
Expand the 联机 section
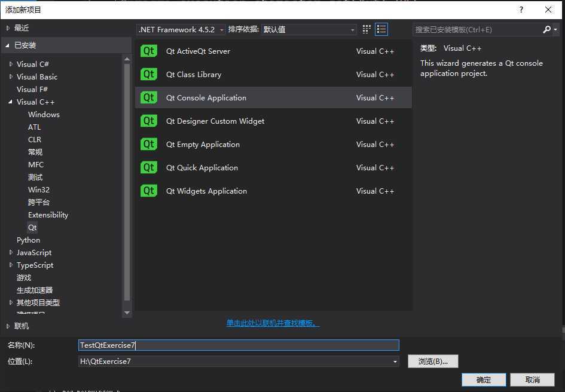click(x=8, y=326)
